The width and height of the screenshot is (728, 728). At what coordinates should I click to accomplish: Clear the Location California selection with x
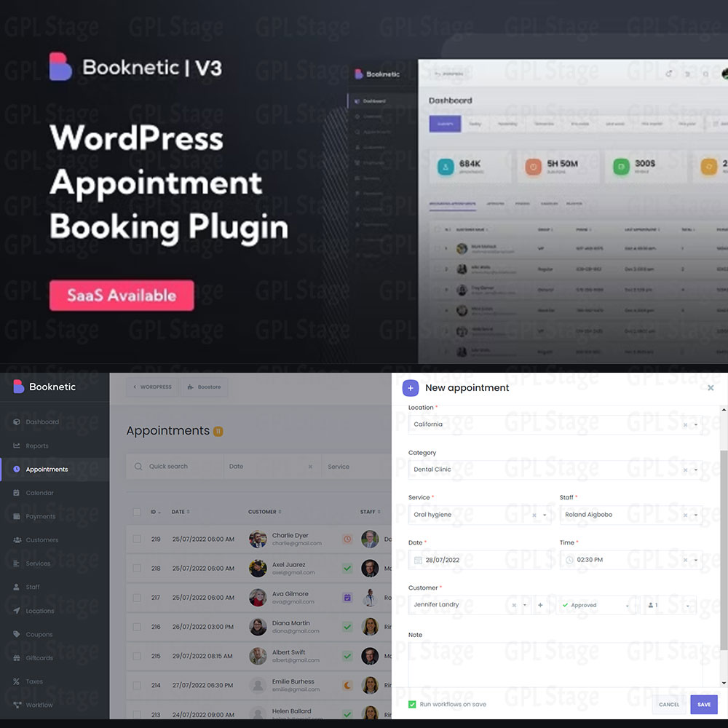(685, 425)
